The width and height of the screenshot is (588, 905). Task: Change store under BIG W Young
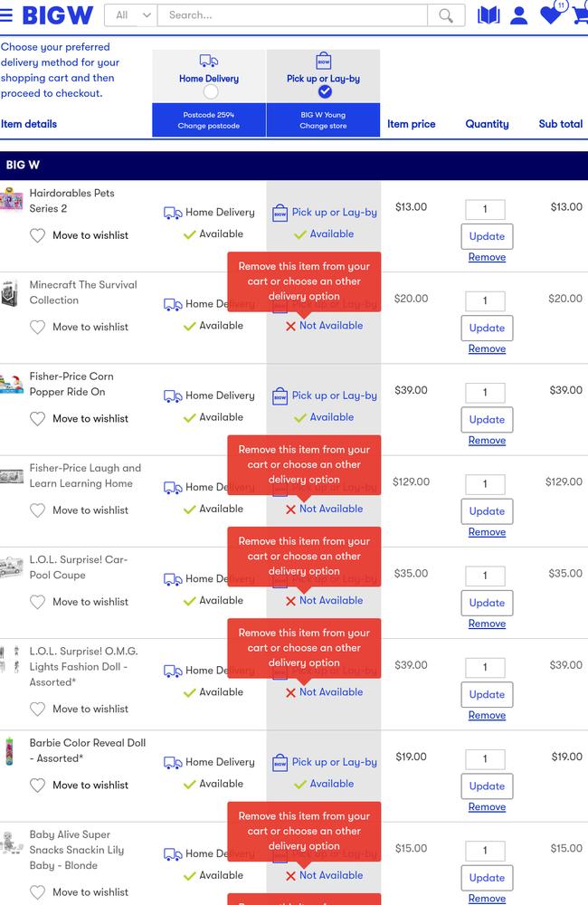(x=323, y=126)
